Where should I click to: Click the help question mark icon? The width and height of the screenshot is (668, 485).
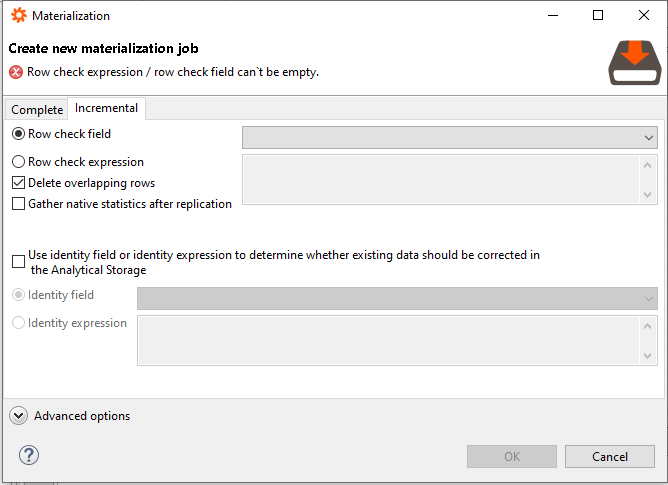(x=28, y=456)
